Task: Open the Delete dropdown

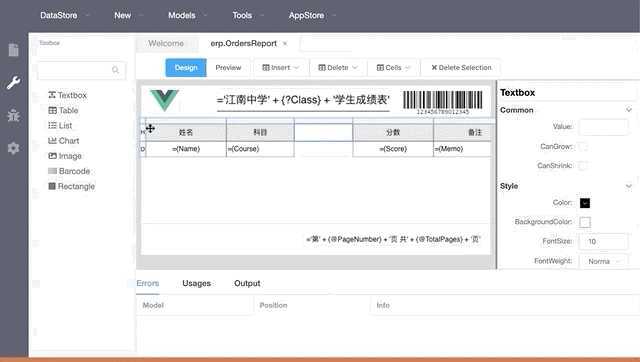Action: coord(338,68)
